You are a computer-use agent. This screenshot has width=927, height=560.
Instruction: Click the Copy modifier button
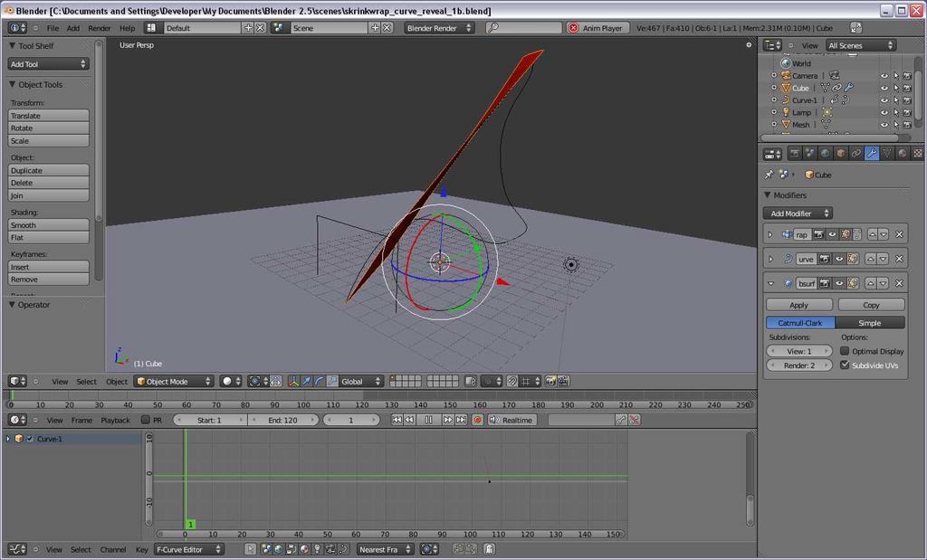tap(871, 305)
